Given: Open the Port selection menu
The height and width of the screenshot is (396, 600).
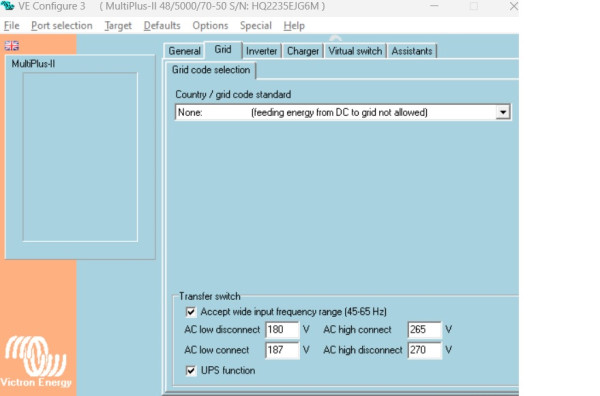Looking at the screenshot, I should pyautogui.click(x=62, y=26).
